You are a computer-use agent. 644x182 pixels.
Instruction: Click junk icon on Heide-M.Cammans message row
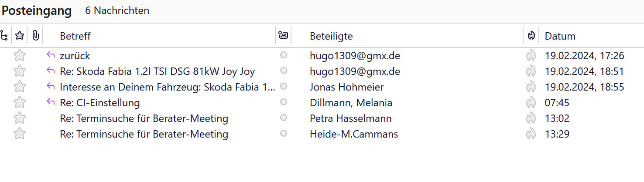531,134
